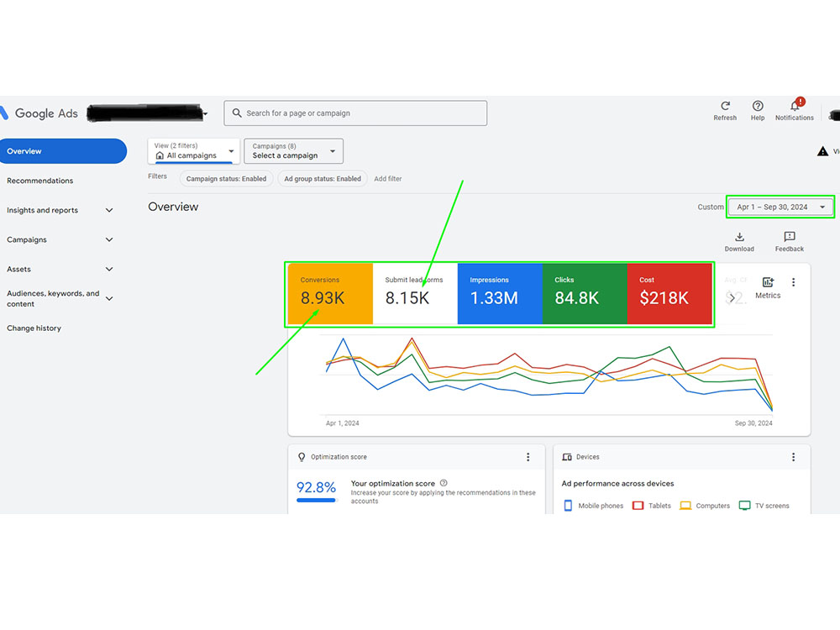Open the Help icon
Viewport: 840px width, 630px height.
point(758,106)
